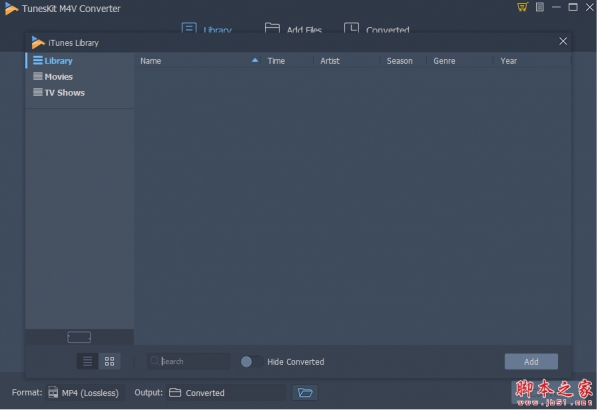Viewport: 600px width, 410px height.
Task: Click the device icon below sidebar
Action: [x=79, y=337]
